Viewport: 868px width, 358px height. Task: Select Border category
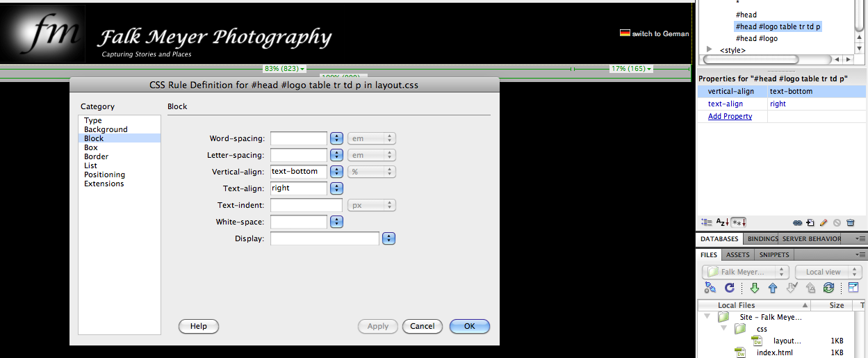[119, 156]
